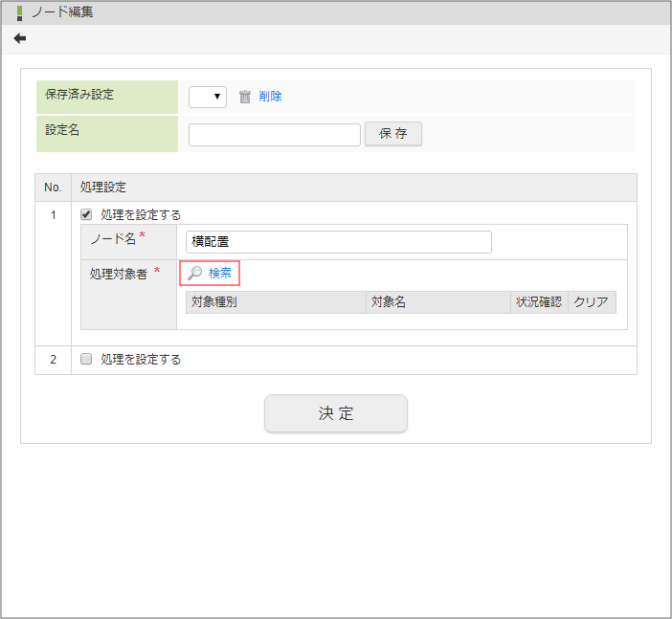672x619 pixels.
Task: Click row number 2 cell
Action: pyautogui.click(x=54, y=360)
